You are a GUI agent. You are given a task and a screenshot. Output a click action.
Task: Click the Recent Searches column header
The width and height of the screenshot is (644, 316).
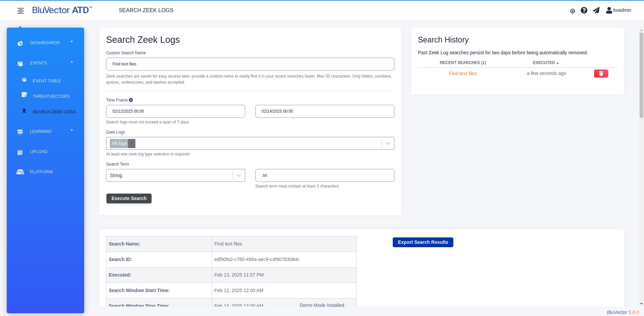tap(463, 63)
